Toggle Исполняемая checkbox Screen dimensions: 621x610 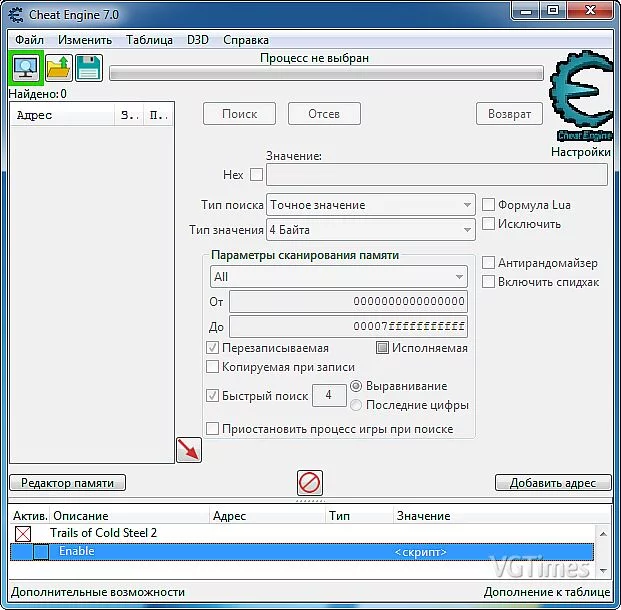click(x=382, y=348)
